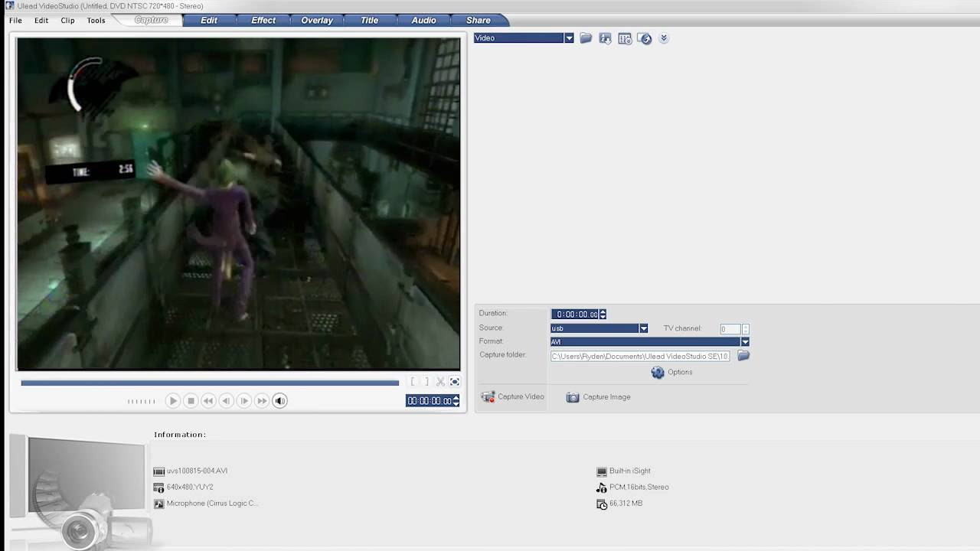Viewport: 980px width, 551px height.
Task: Click the video preview window
Action: pos(239,204)
